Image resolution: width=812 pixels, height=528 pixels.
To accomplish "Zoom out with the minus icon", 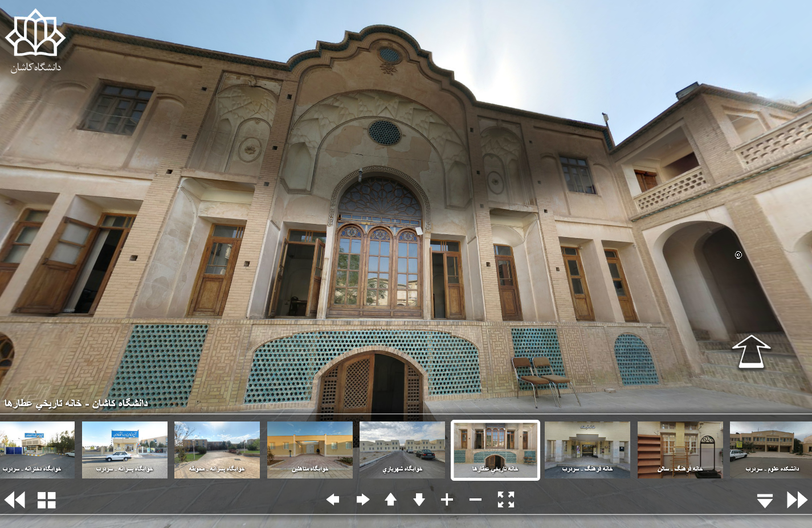I will [476, 500].
